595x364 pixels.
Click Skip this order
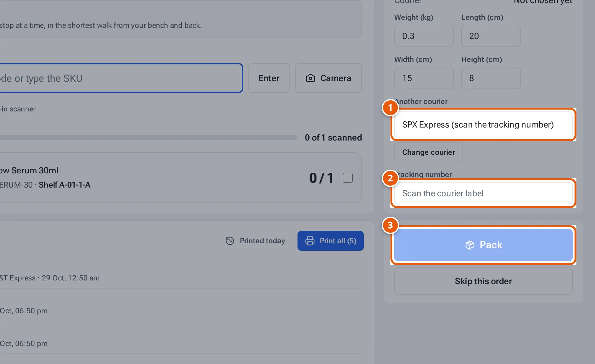[x=483, y=281]
